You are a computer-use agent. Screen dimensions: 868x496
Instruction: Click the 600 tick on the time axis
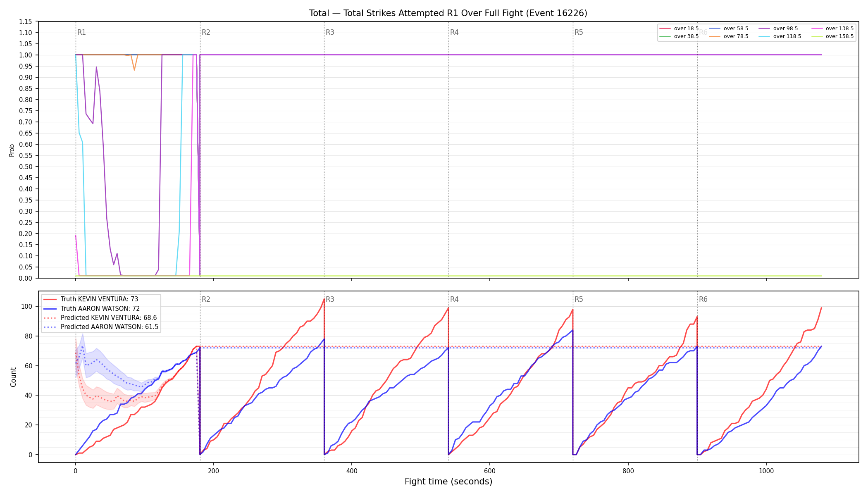point(490,471)
